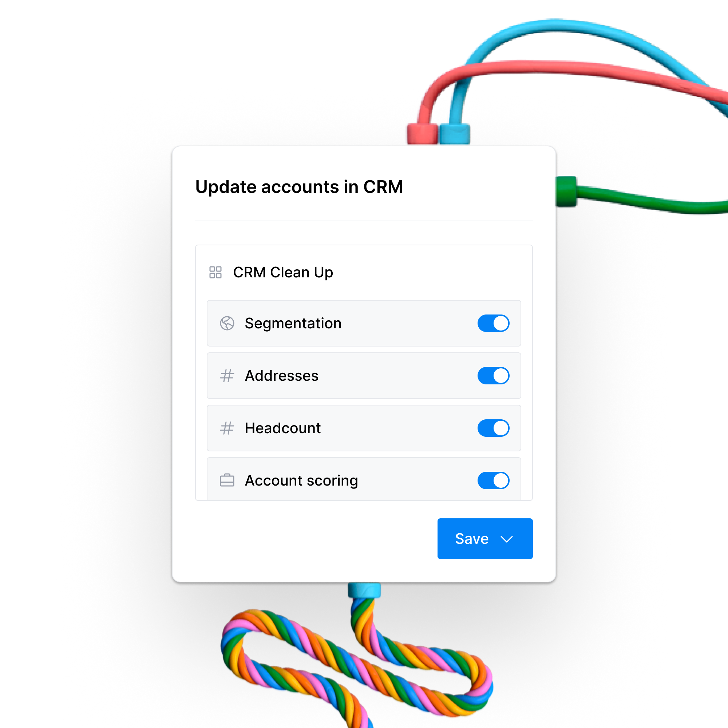Image resolution: width=728 pixels, height=728 pixels.
Task: Select the Headcount row label
Action: click(282, 428)
